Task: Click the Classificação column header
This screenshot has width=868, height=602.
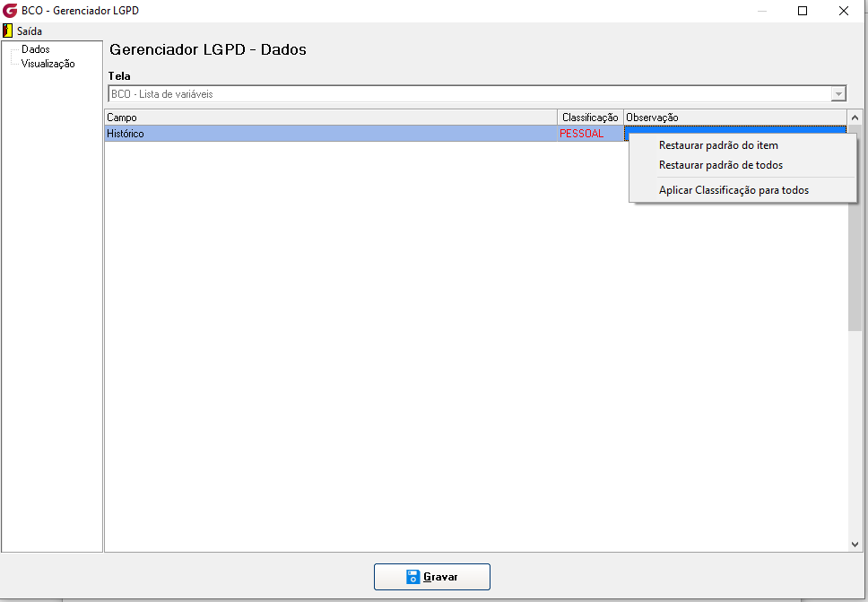Action: tap(590, 118)
